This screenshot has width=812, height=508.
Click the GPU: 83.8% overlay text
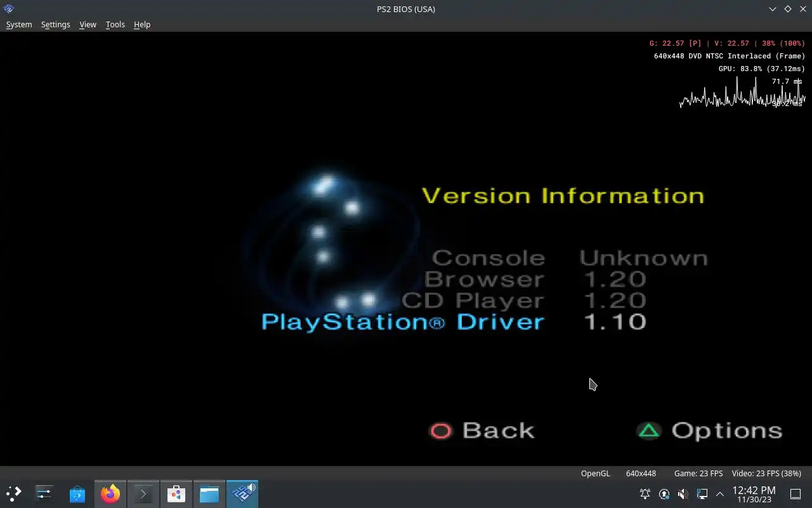761,69
